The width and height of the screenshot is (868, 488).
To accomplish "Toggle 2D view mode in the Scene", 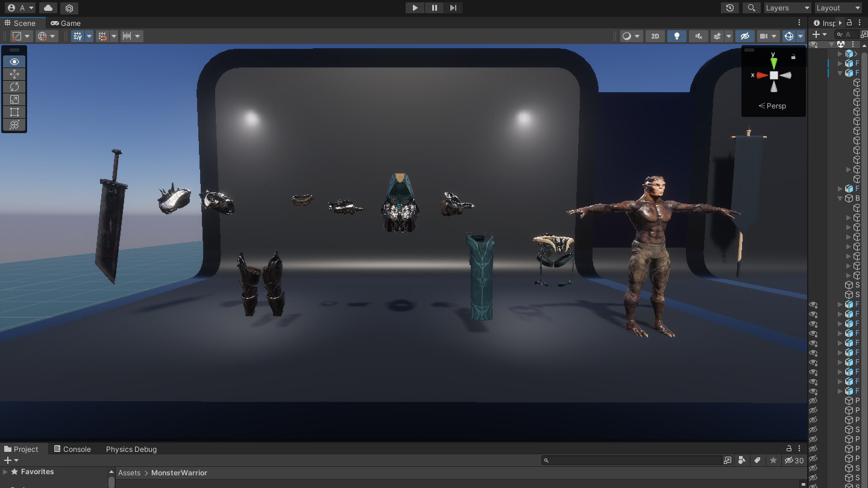I will pyautogui.click(x=655, y=36).
